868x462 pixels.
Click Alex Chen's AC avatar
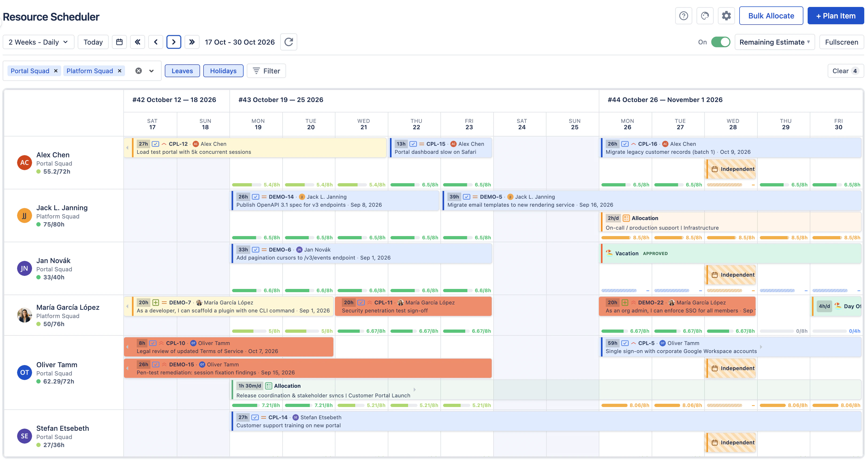pos(24,163)
